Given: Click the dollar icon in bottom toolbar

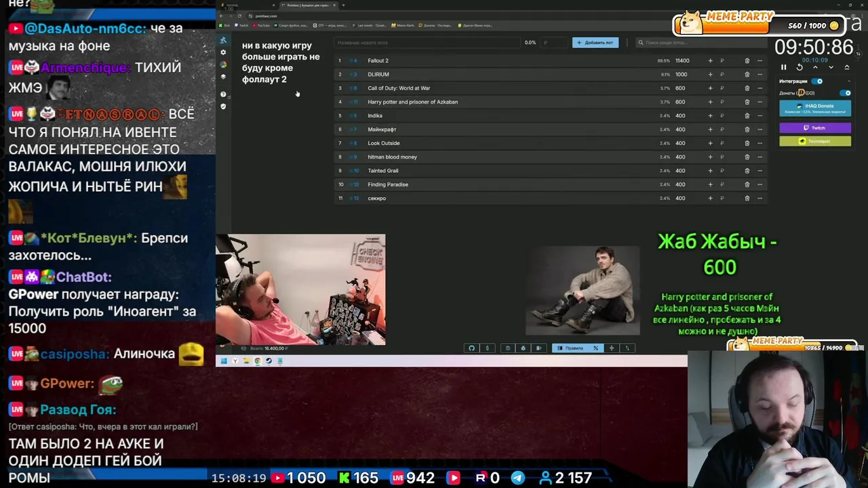Looking at the screenshot, I should click(487, 348).
